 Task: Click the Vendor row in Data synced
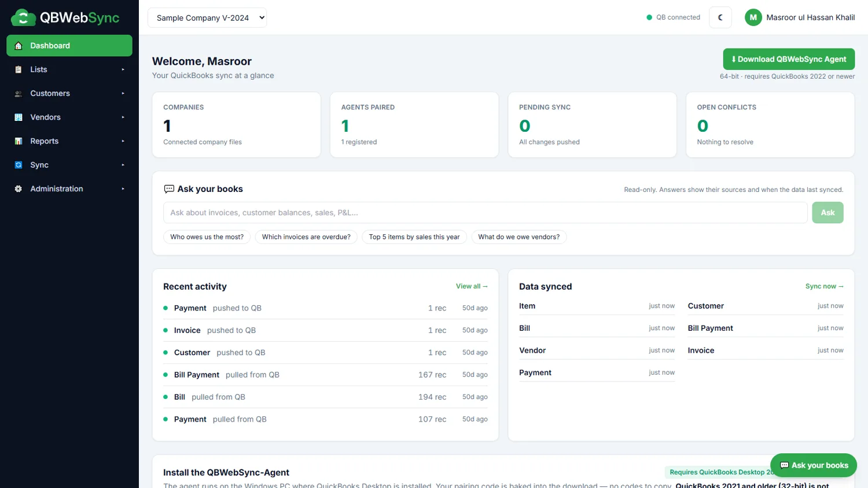(x=597, y=350)
